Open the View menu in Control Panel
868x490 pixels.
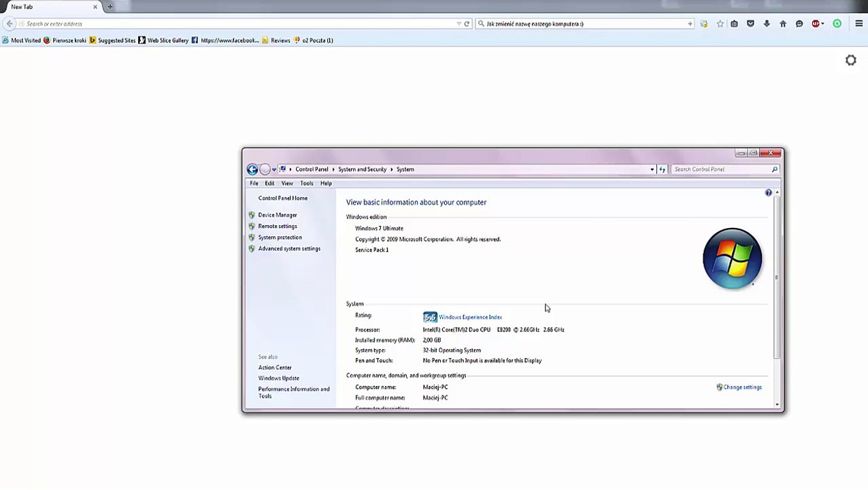287,184
